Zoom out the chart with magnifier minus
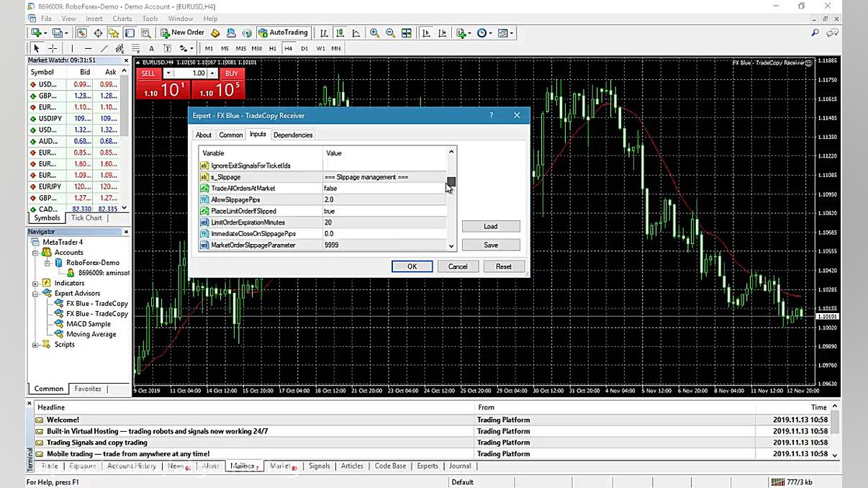 pos(391,33)
